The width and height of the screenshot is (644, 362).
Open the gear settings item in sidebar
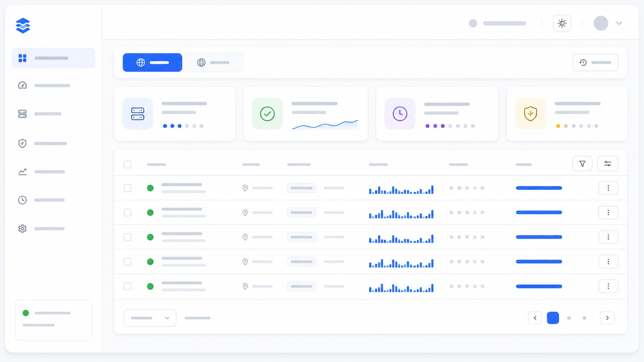point(53,229)
